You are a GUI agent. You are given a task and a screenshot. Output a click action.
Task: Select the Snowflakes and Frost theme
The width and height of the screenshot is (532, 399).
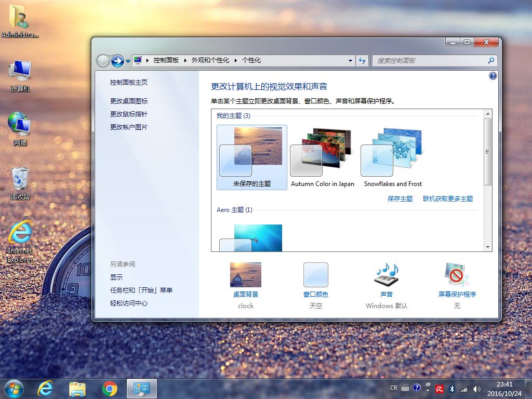(x=393, y=157)
